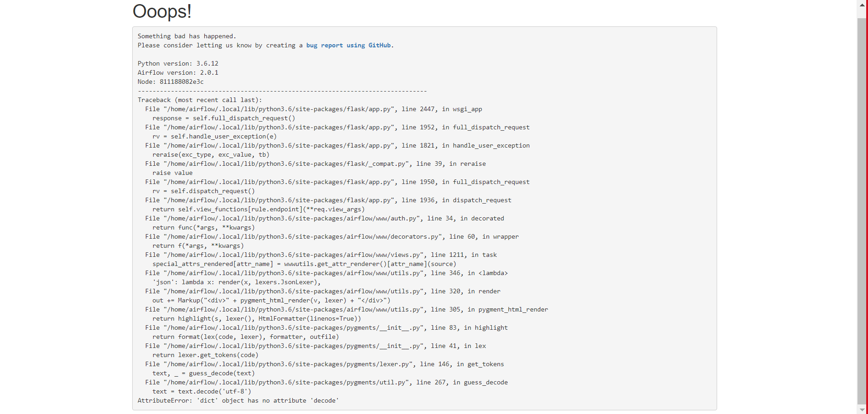Click the 'Python version: 3.6.12' line

pyautogui.click(x=178, y=63)
